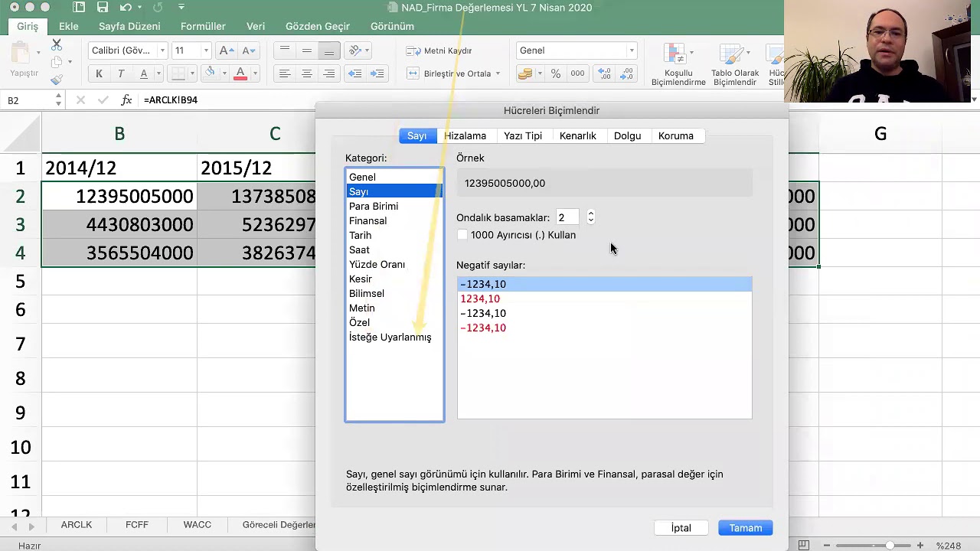
Task: Click the borders icon
Action: pos(178,73)
